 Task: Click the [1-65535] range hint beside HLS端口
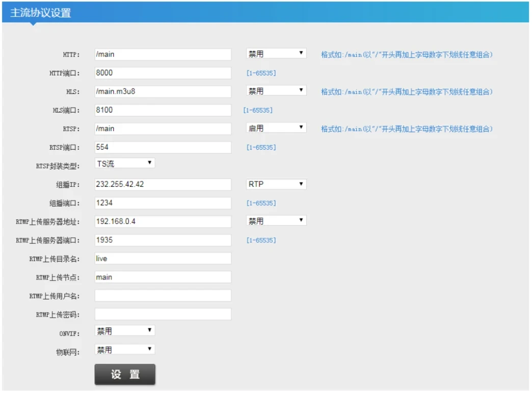click(x=258, y=110)
